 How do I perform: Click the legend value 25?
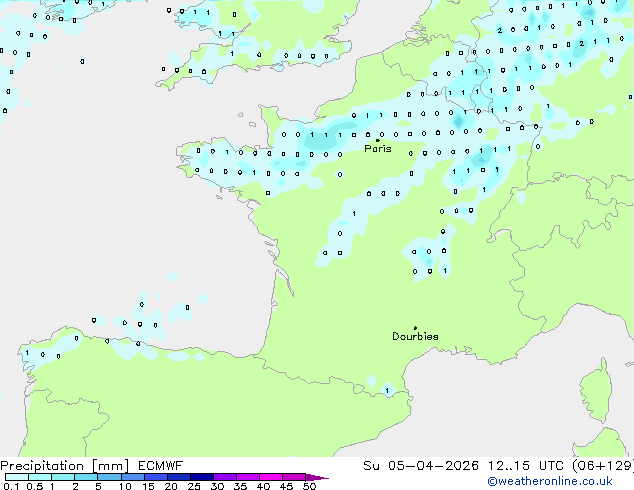[194, 486]
